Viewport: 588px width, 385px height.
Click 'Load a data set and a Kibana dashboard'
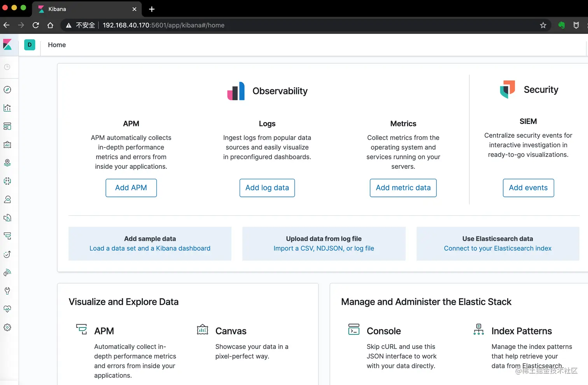tap(150, 248)
